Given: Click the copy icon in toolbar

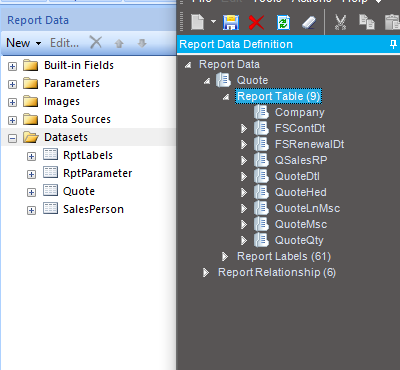Looking at the screenshot, I should tap(367, 22).
